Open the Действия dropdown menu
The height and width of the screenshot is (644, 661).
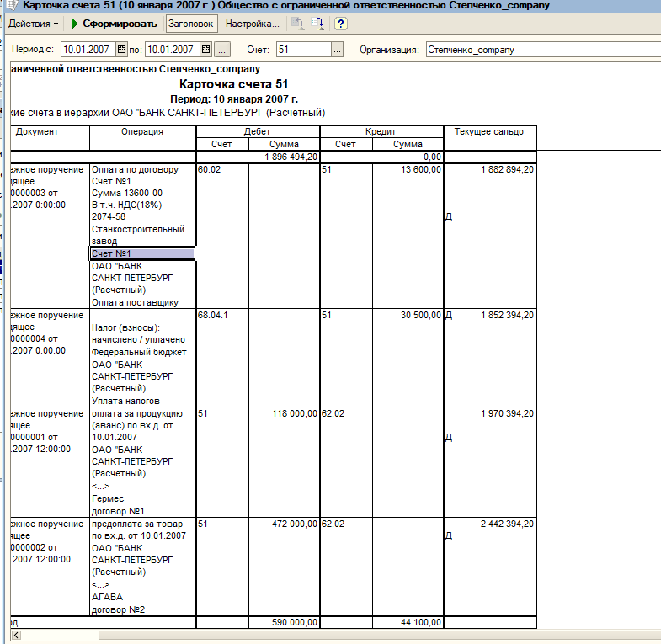(x=34, y=24)
